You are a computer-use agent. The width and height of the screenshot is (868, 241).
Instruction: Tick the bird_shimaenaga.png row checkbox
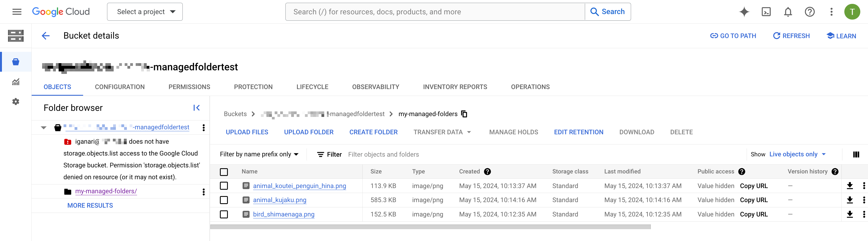[x=224, y=214]
